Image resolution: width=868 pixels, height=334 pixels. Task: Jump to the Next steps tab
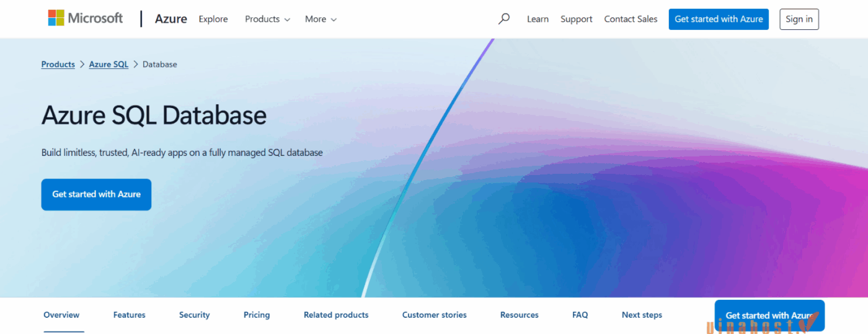[642, 315]
